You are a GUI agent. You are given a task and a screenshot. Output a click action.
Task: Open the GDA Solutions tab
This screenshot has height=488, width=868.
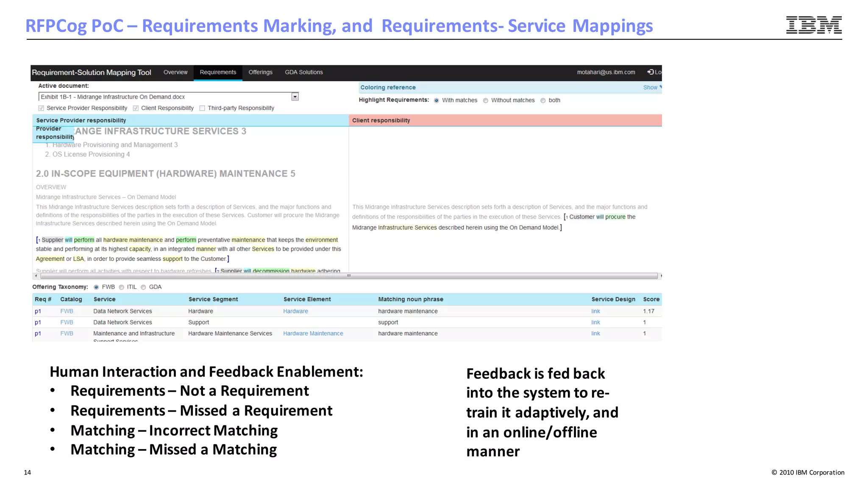point(304,72)
